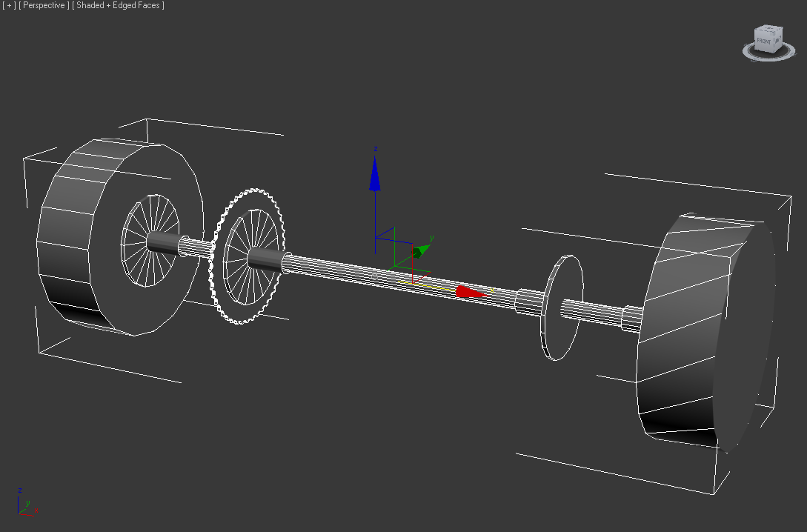Select the red X axis gizmo arrow
The height and width of the screenshot is (532, 807).
pos(468,292)
